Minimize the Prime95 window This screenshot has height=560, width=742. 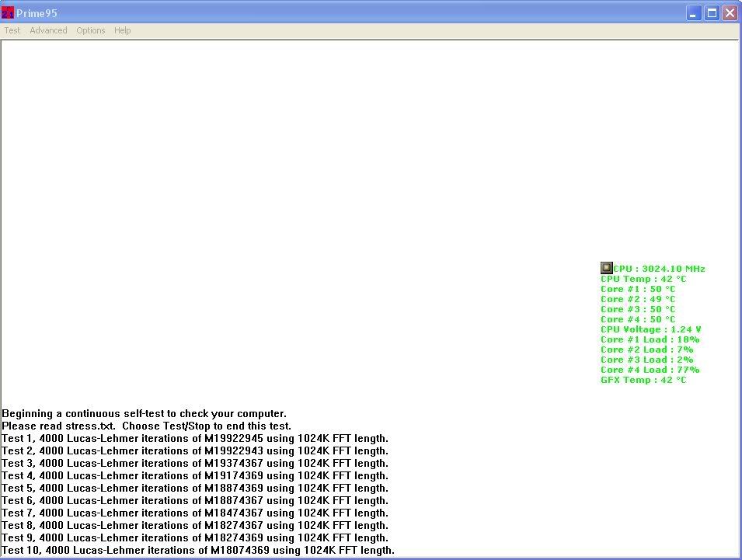pos(694,13)
